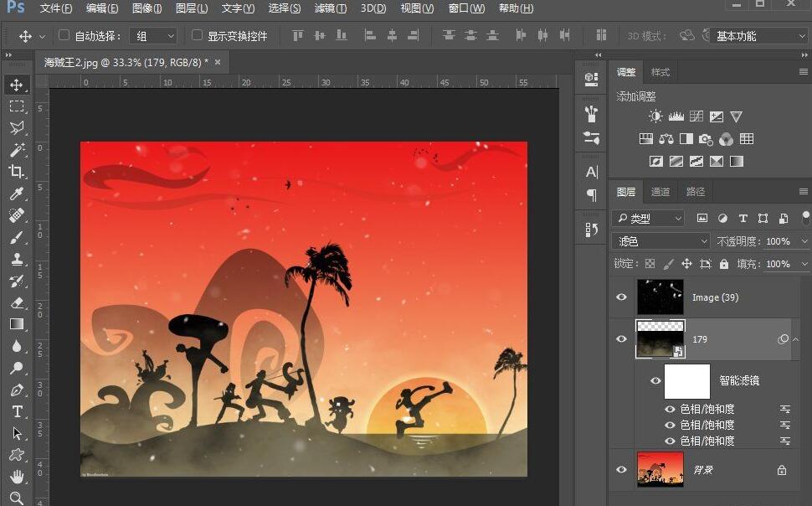Hide the first 色相/饱和度 smart filter
Screen dimensions: 812x506
point(670,409)
